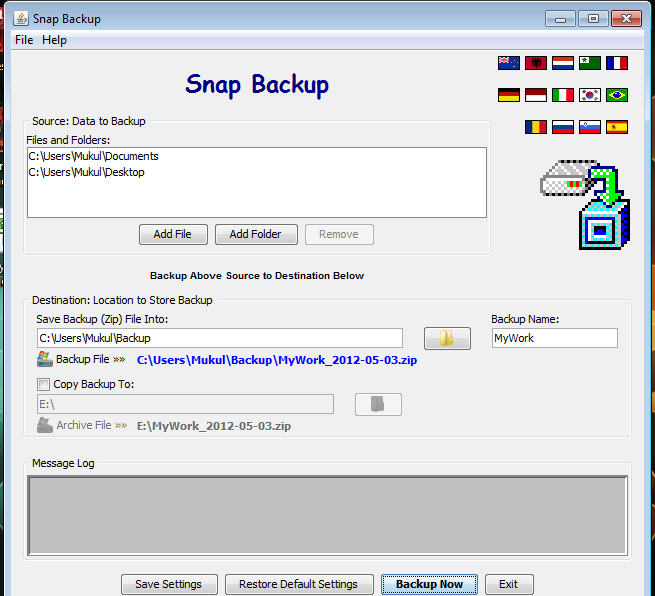Screen dimensions: 655x596
Task: Click the Snap Backup title heading
Action: point(257,85)
